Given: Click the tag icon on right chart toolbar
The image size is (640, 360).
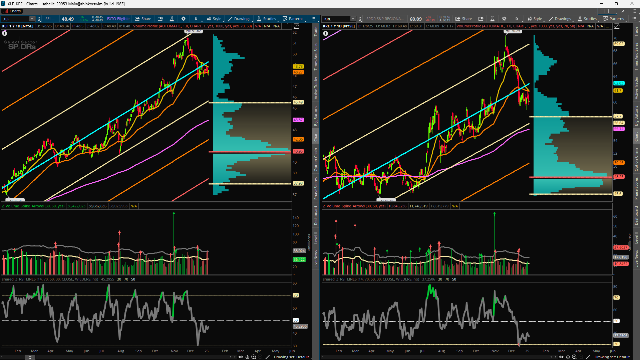Looking at the screenshot, I should (x=504, y=19).
